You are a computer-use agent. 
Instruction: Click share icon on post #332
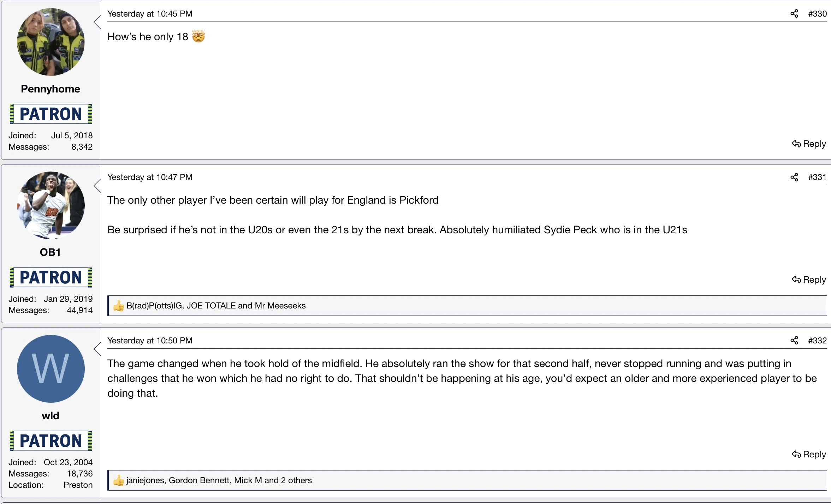(x=794, y=341)
